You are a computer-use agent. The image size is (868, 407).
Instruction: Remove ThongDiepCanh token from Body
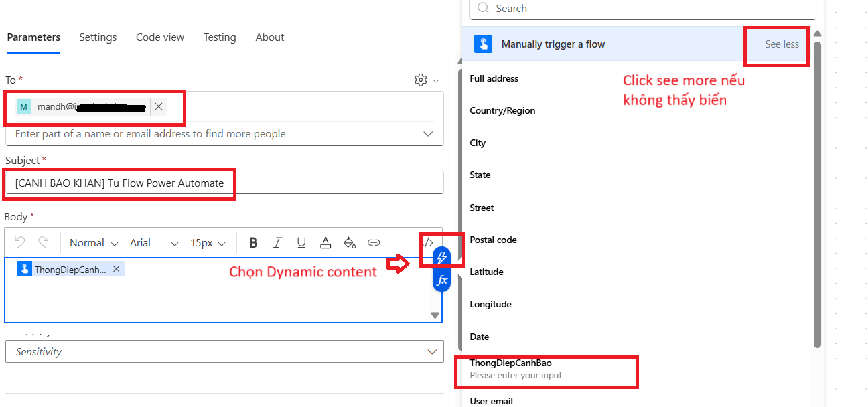click(x=116, y=269)
